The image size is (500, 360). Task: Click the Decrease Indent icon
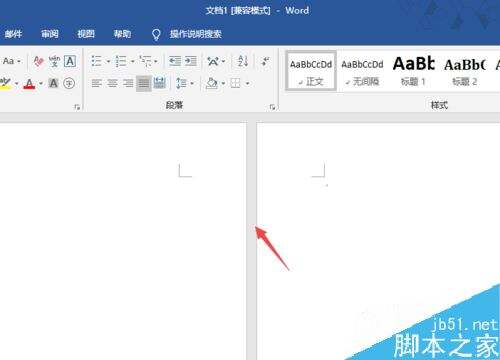[x=175, y=61]
